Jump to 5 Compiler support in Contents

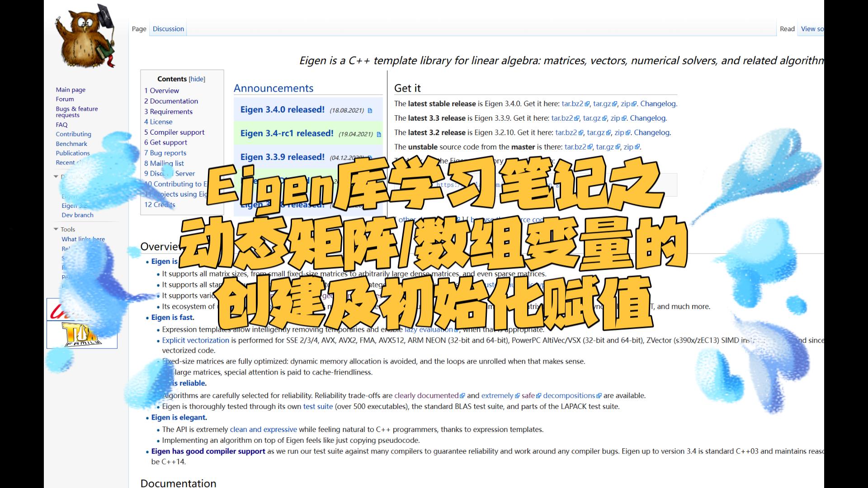pos(174,132)
